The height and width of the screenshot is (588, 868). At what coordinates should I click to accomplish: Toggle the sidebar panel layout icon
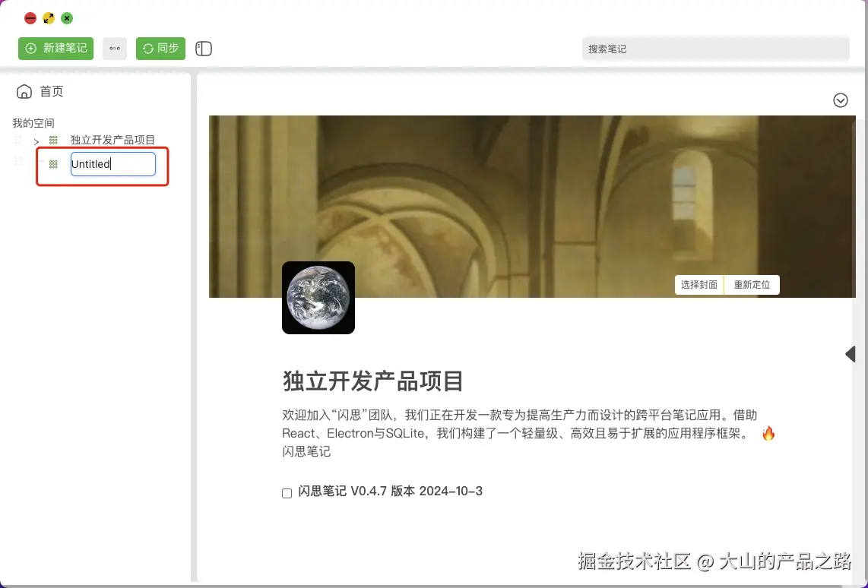click(204, 49)
